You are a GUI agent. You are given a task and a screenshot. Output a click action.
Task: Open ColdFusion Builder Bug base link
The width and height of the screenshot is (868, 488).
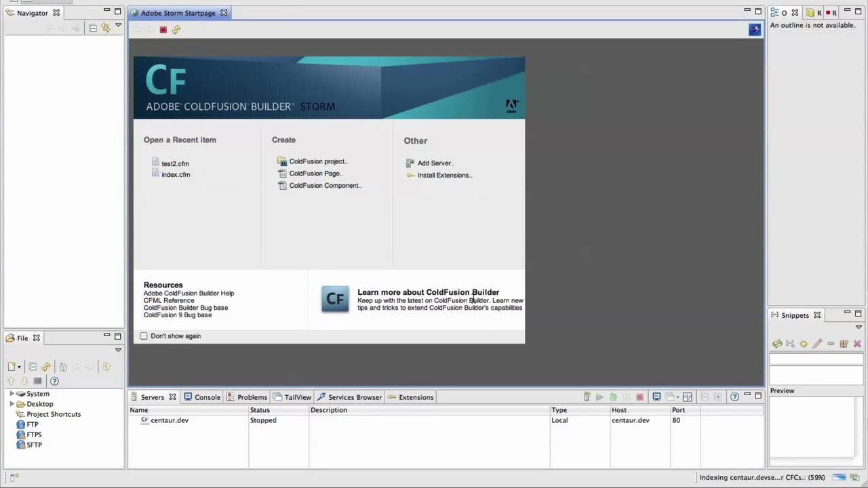pos(186,308)
